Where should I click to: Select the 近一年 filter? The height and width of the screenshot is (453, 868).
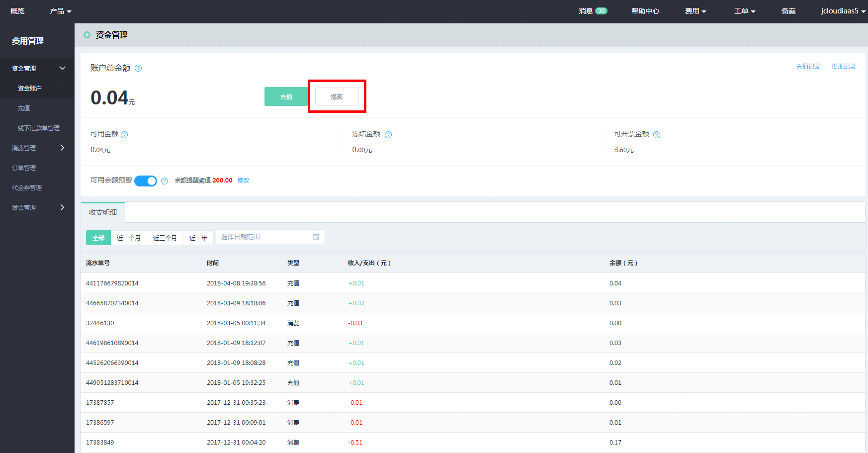(x=198, y=238)
